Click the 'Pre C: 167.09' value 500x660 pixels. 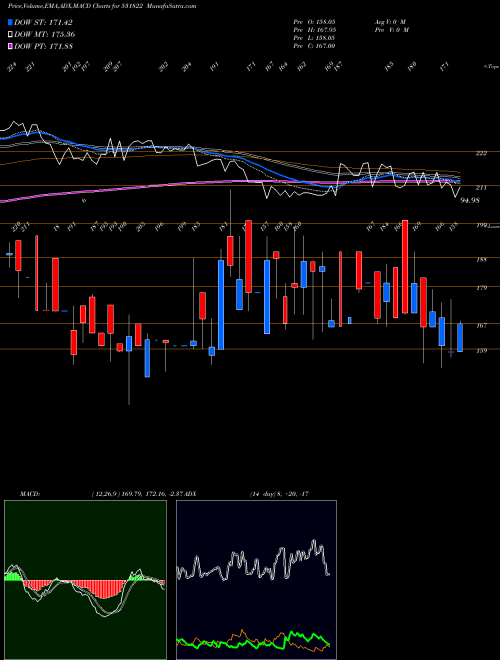314,46
